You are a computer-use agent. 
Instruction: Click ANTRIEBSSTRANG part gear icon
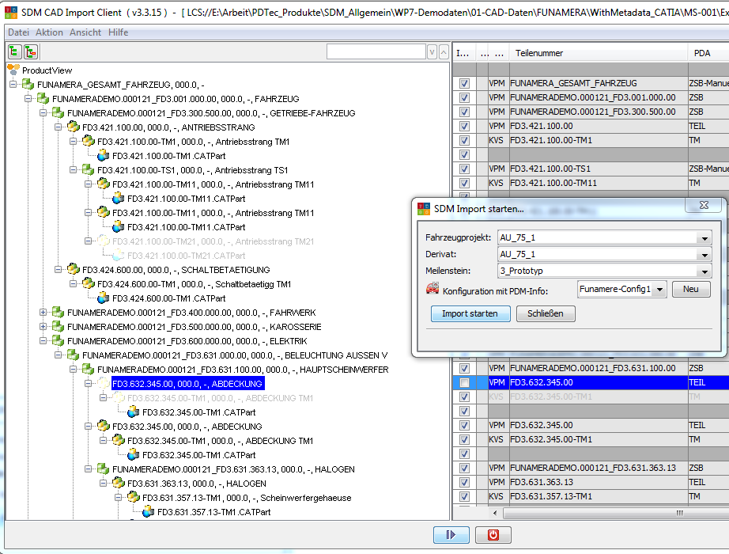[x=73, y=127]
